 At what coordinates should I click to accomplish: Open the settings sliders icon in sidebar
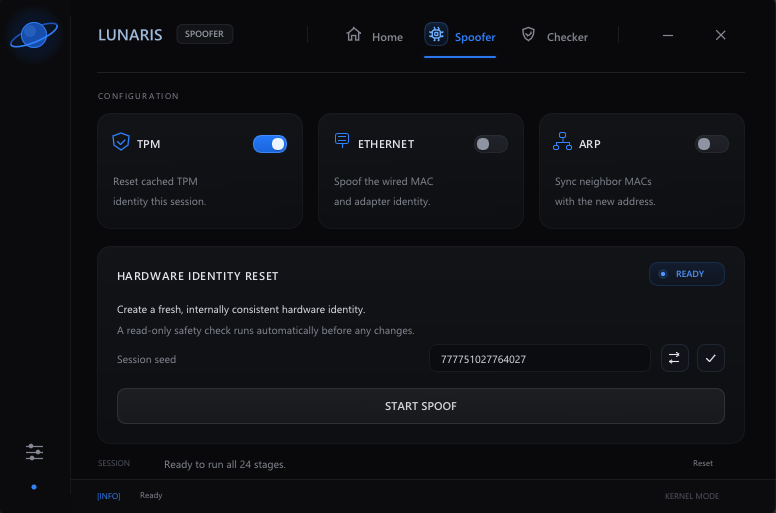34,452
